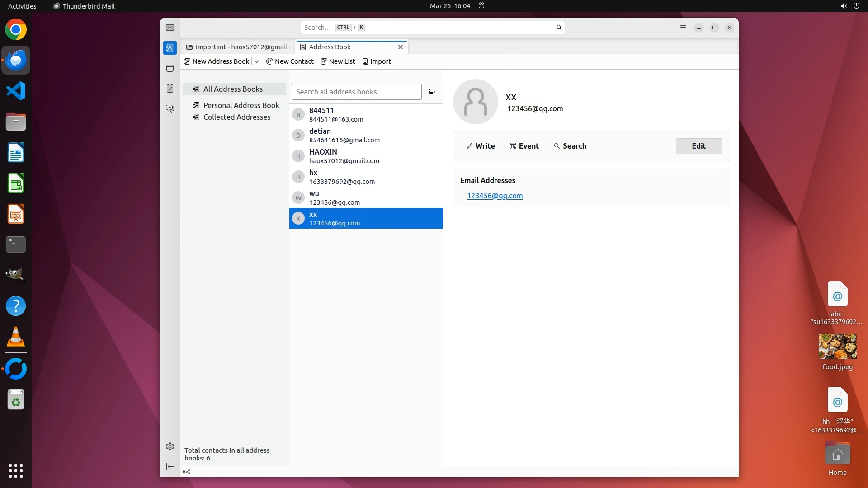This screenshot has width=868, height=488.
Task: Select Collected Addresses book
Action: point(236,117)
